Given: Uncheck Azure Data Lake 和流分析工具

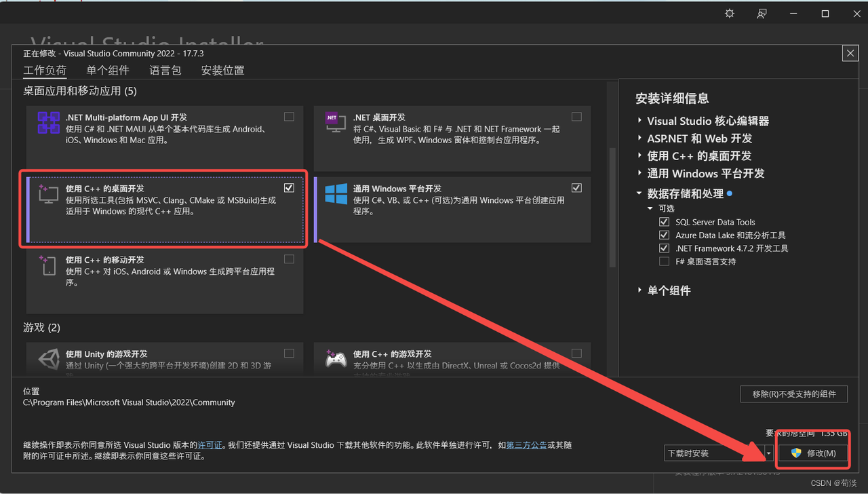Looking at the screenshot, I should (664, 235).
